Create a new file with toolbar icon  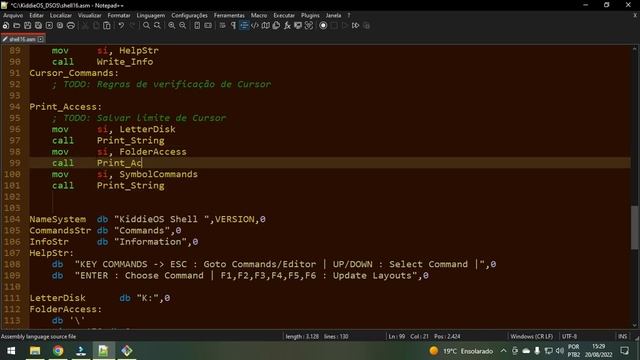pos(6,25)
